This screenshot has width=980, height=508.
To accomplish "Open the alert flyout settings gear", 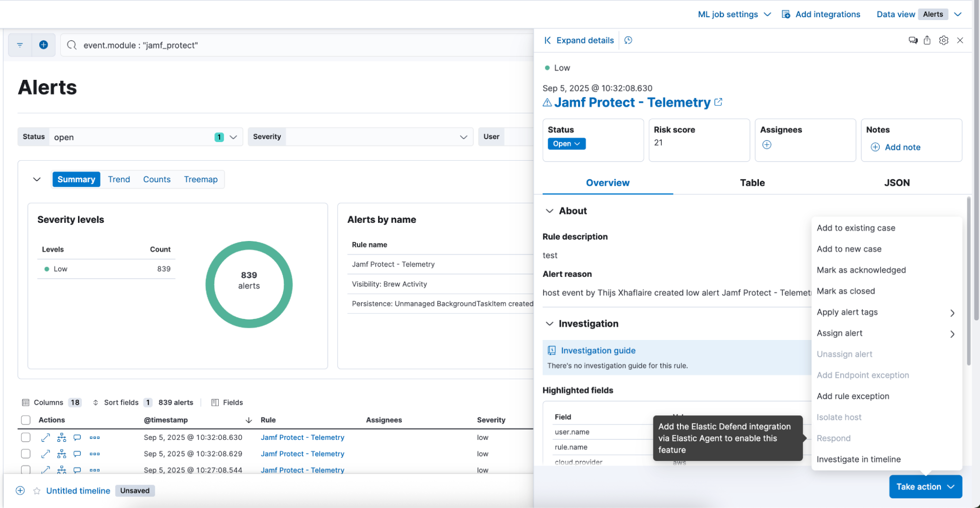I will [944, 40].
